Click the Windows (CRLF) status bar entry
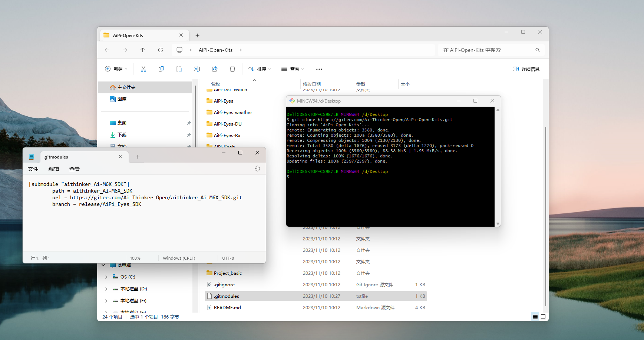 179,258
